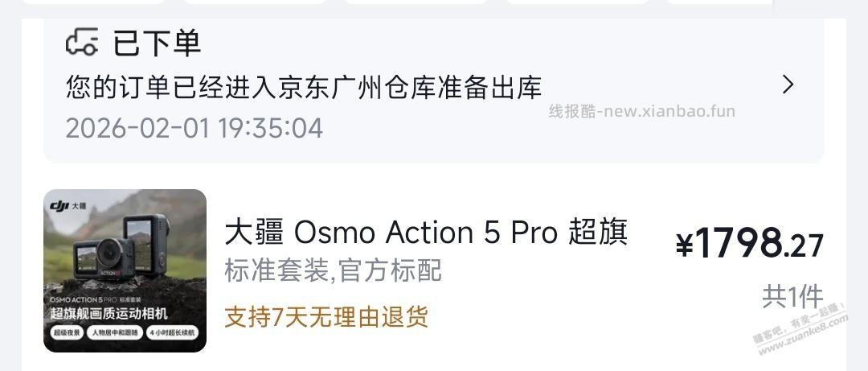Screen dimensions: 868x371
Task: Click the order timestamp 2026-02-01 19:35:04
Action: [x=194, y=128]
